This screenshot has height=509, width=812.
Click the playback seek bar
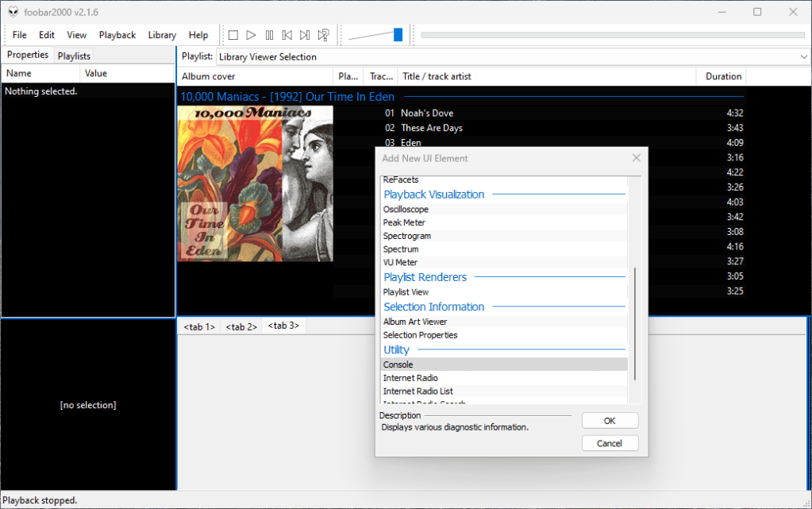(x=612, y=35)
